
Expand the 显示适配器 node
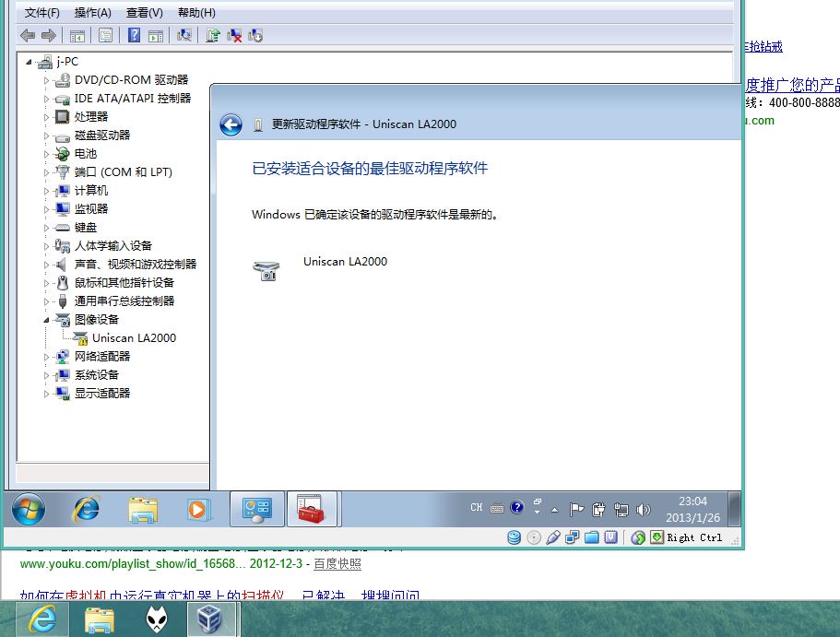pyautogui.click(x=47, y=394)
